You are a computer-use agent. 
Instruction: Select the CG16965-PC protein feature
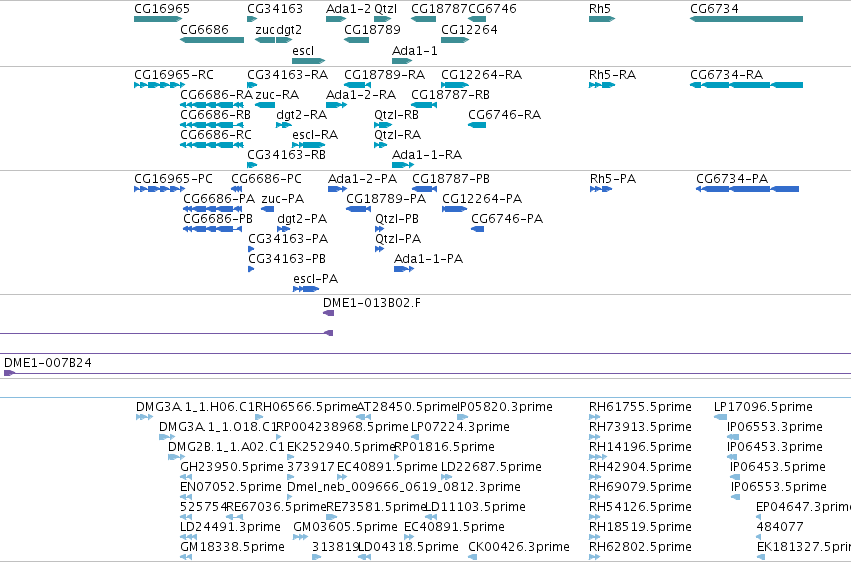(160, 189)
